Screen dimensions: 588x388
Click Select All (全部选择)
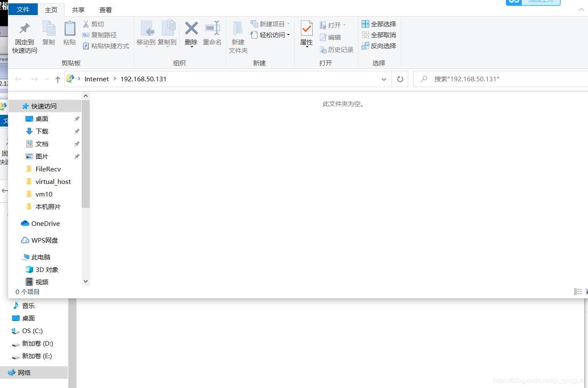(379, 24)
